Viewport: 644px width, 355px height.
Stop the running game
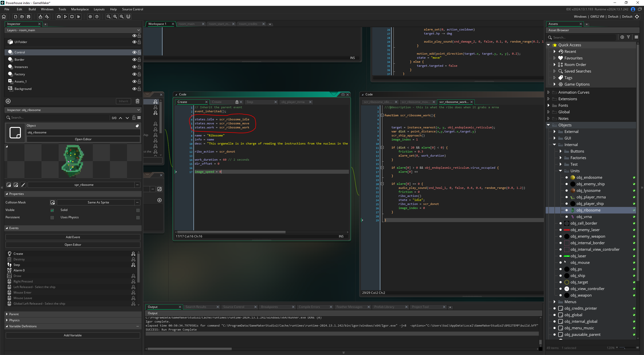[x=72, y=17]
